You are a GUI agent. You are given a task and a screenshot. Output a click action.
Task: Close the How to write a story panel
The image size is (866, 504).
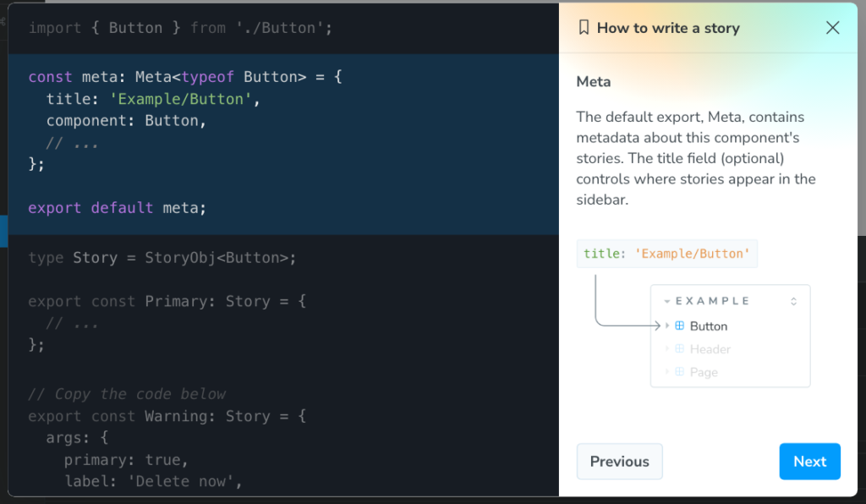(832, 28)
